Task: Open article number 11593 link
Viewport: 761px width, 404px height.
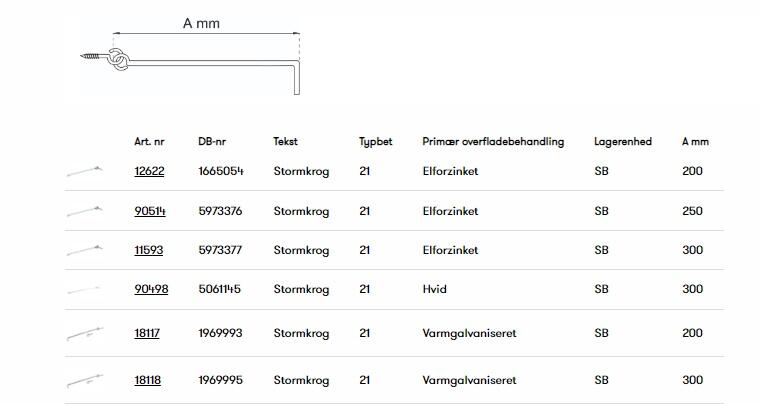Action: (x=149, y=250)
